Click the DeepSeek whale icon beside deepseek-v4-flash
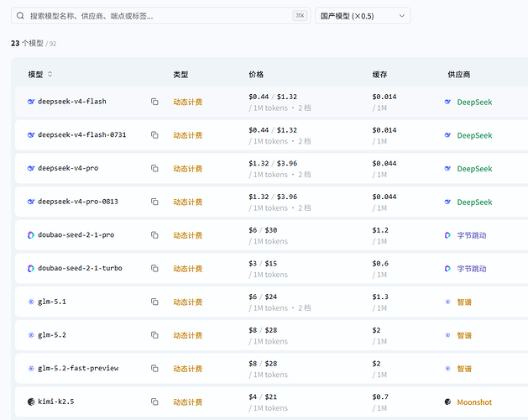 [x=31, y=102]
